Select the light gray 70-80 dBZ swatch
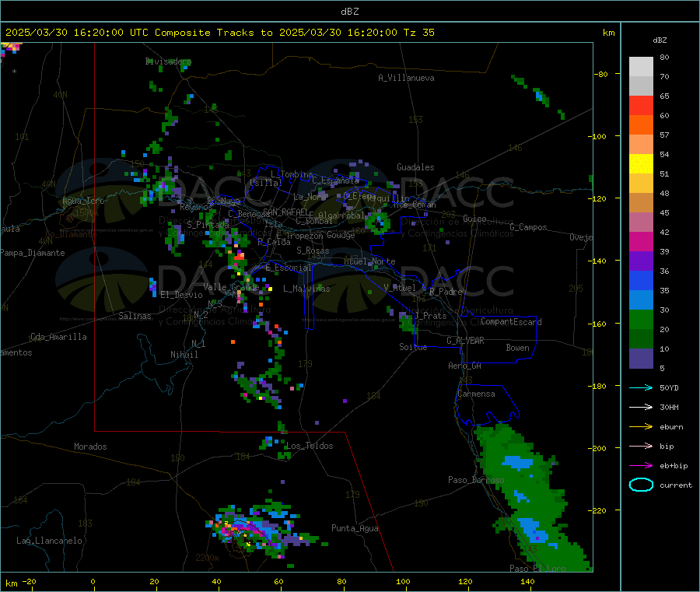Viewport: 700px width, 592px height. [641, 67]
